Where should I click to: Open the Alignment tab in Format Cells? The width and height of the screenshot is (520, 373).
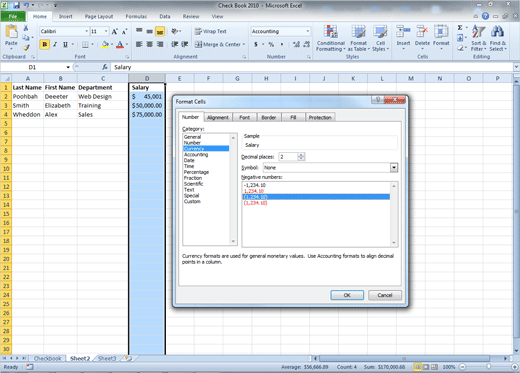pyautogui.click(x=218, y=117)
